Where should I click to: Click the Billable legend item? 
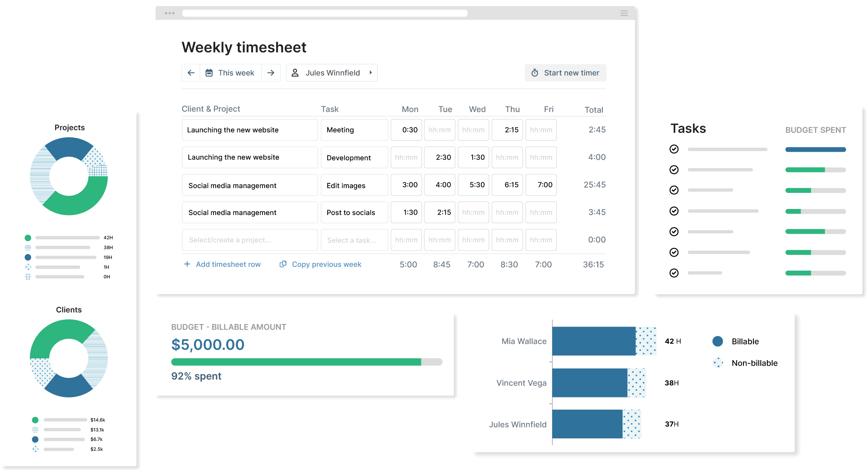click(745, 341)
